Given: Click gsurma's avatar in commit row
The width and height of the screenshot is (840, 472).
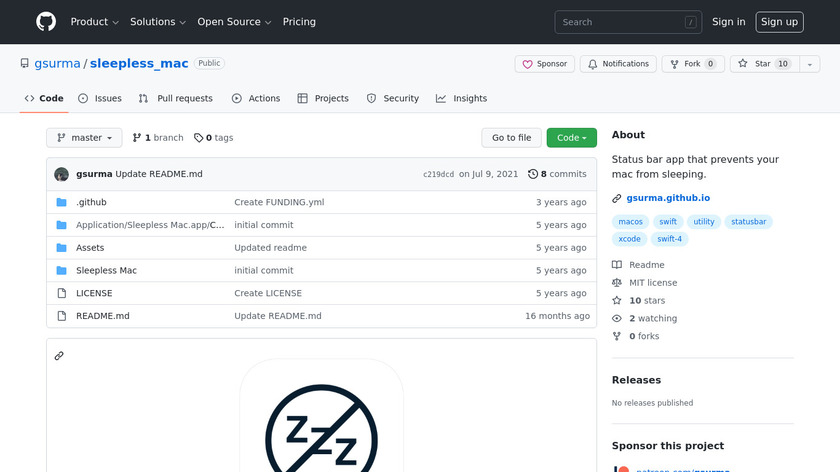Looking at the screenshot, I should 62,174.
